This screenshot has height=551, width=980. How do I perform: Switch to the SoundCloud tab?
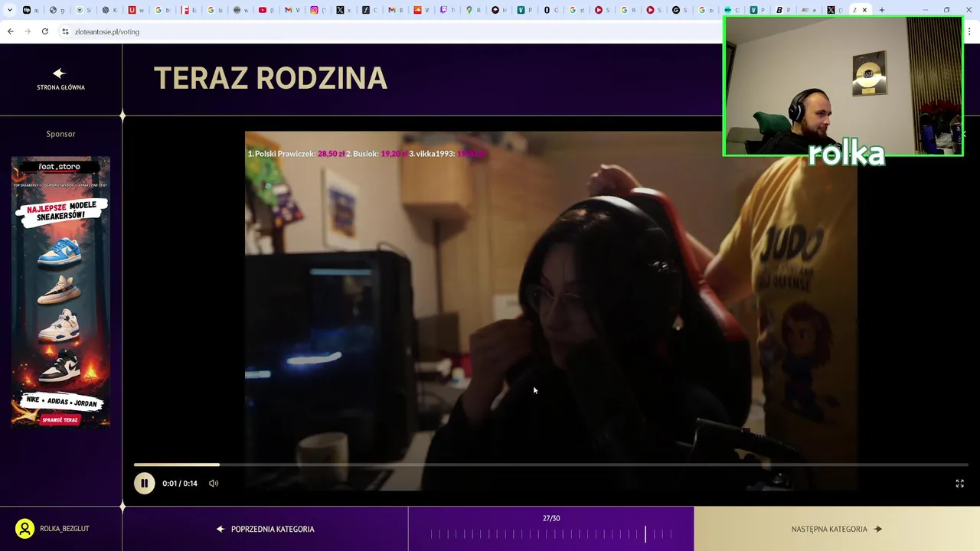[x=422, y=10]
